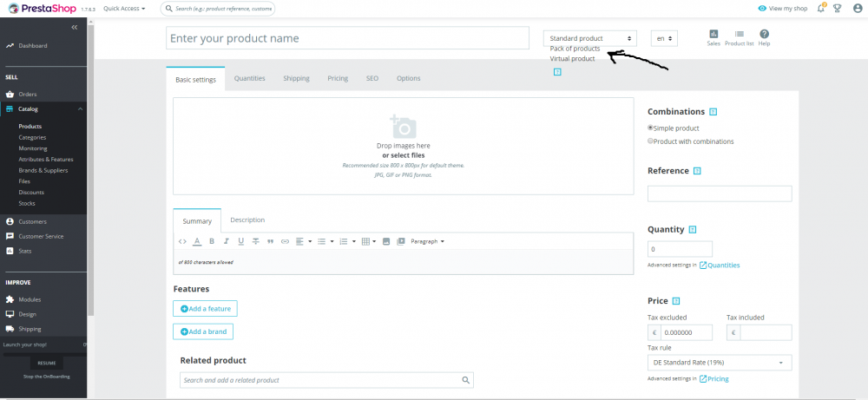Image resolution: width=868 pixels, height=400 pixels.
Task: Click select files in image dropzone
Action: (x=404, y=155)
